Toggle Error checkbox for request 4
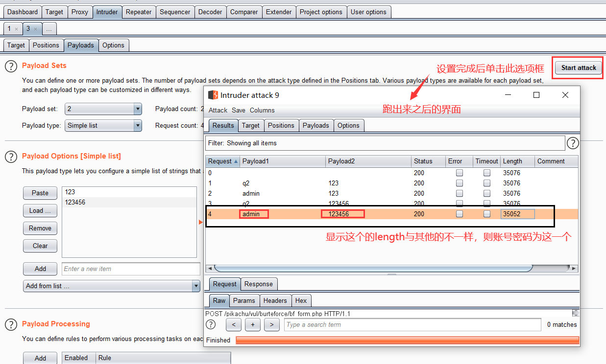The image size is (606, 364). point(460,214)
